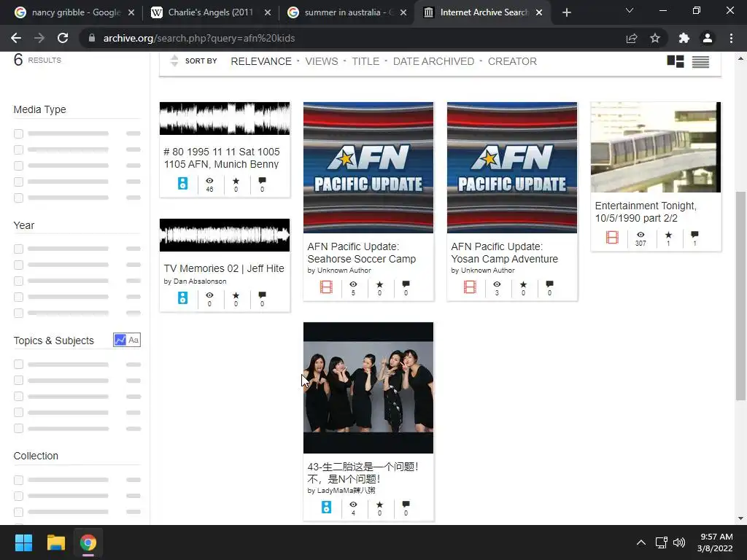Check first Media Type filter checkbox
This screenshot has height=560, width=747.
coord(18,134)
